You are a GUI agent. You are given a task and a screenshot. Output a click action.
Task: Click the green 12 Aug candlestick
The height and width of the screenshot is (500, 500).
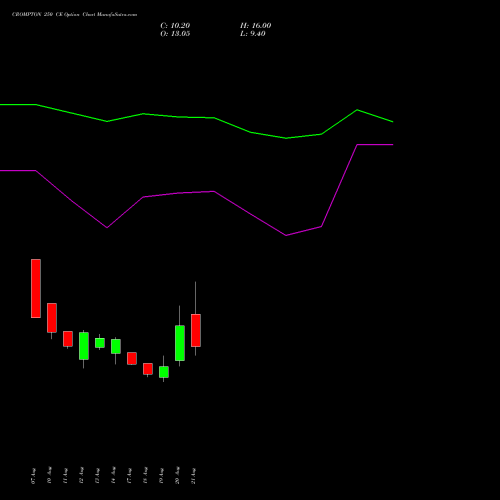pyautogui.click(x=84, y=346)
